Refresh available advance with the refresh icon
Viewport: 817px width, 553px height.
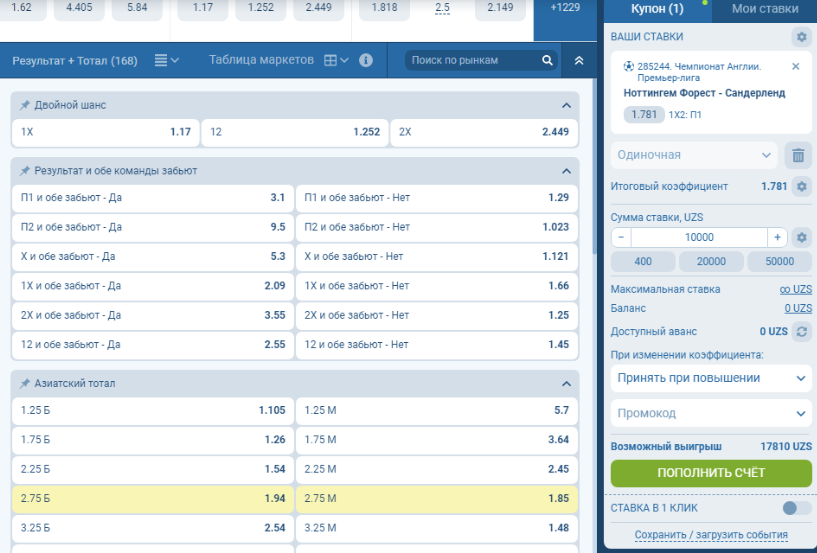(x=801, y=331)
